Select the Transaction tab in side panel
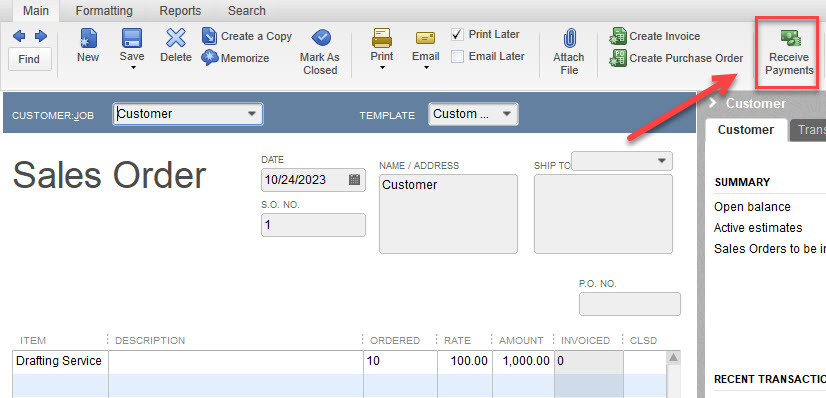This screenshot has width=826, height=398. point(808,130)
